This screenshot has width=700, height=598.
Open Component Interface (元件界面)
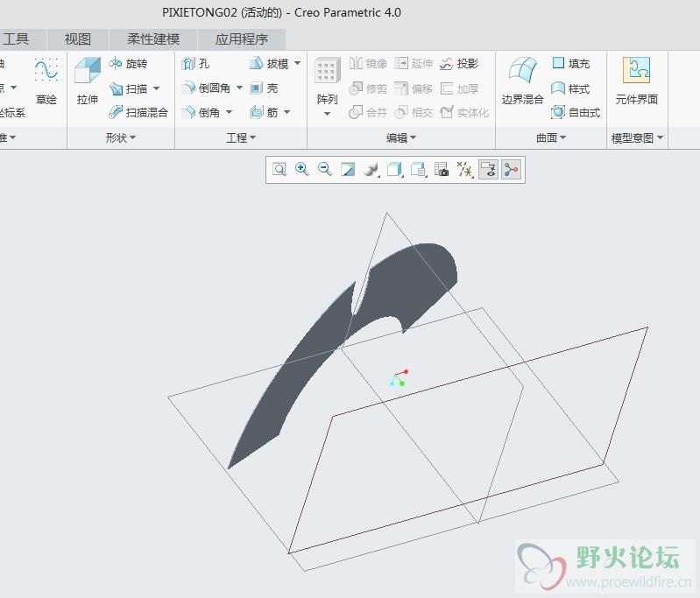coord(637,81)
